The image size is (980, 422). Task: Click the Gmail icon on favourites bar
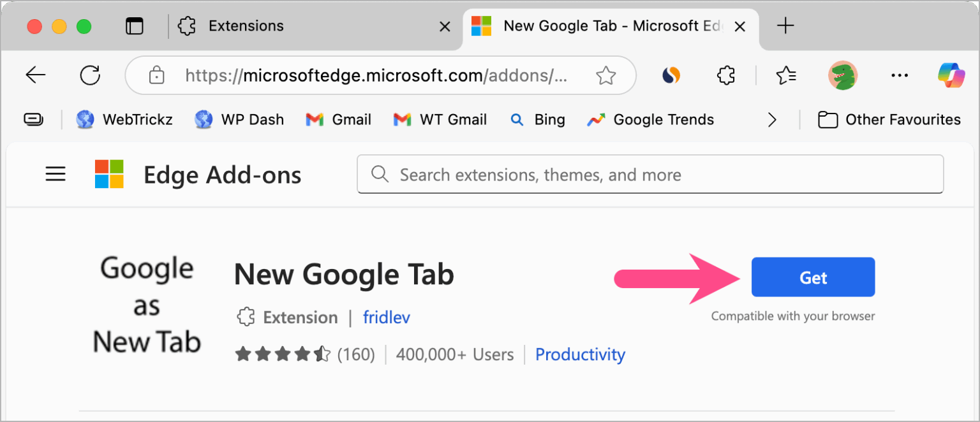click(315, 119)
